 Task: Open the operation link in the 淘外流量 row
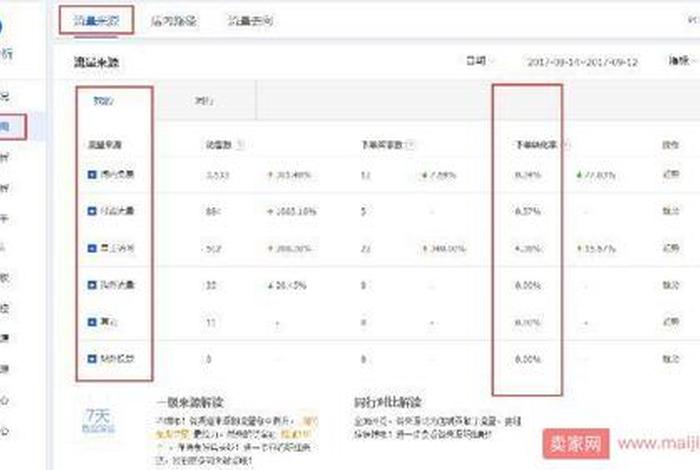pyautogui.click(x=671, y=285)
